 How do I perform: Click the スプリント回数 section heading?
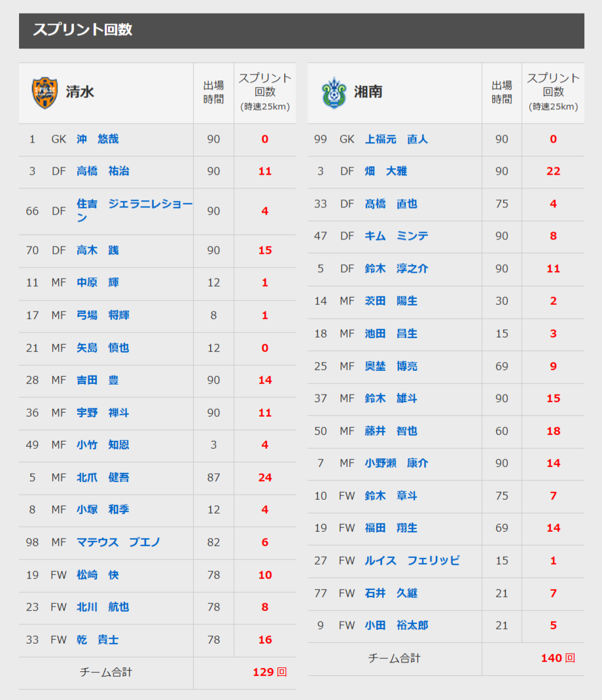click(x=82, y=30)
